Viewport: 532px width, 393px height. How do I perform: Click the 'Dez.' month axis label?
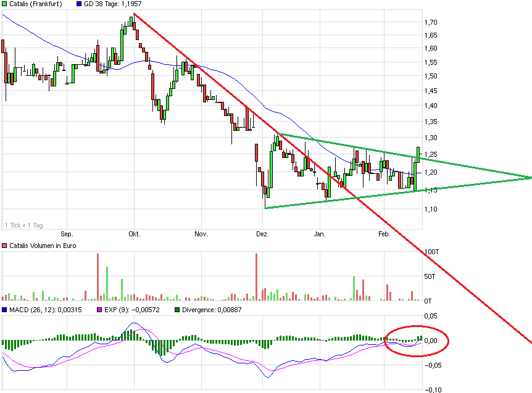coord(263,234)
